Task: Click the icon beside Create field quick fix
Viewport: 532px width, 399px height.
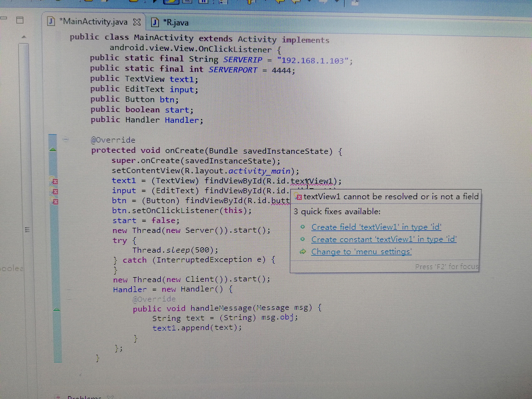Action: tap(303, 227)
